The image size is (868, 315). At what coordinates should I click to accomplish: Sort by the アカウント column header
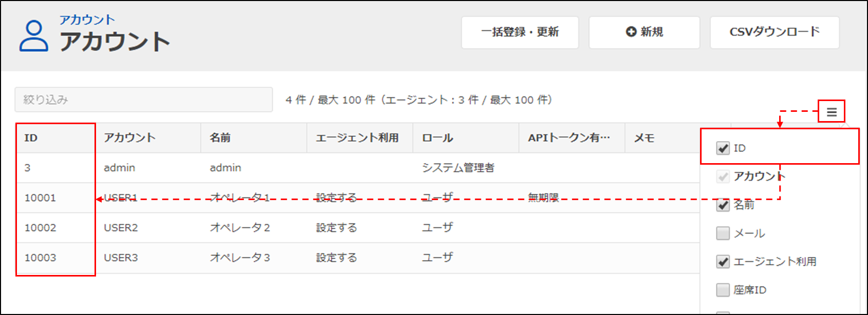click(129, 138)
